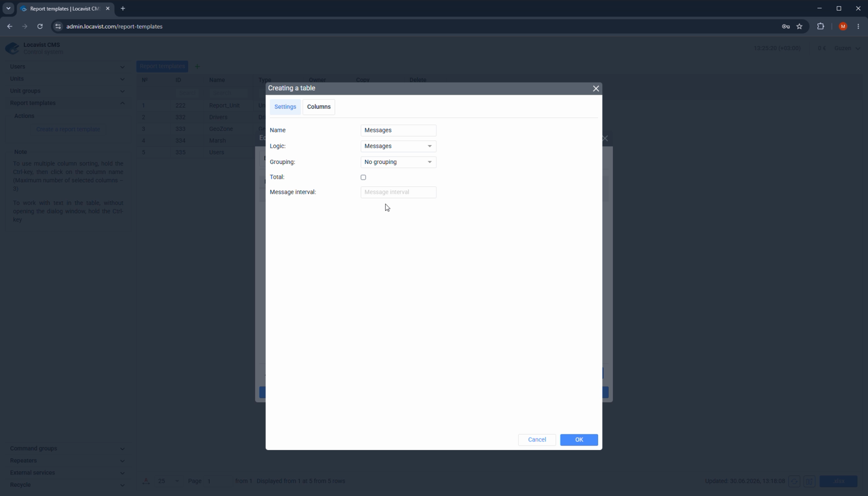Image resolution: width=868 pixels, height=496 pixels.
Task: Open the password manager key icon
Action: pyautogui.click(x=786, y=27)
